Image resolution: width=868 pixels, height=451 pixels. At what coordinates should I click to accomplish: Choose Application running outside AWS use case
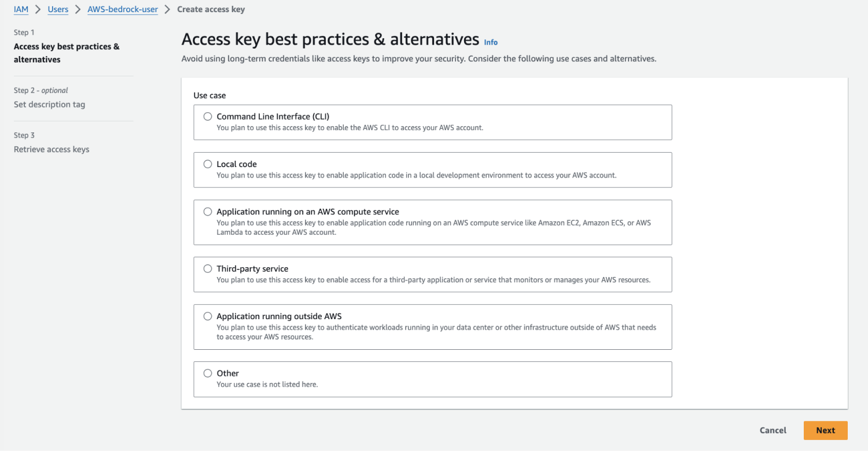(208, 316)
